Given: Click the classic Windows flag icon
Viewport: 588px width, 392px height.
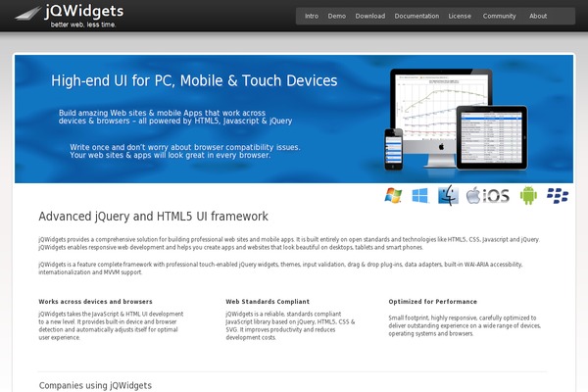Looking at the screenshot, I should [393, 195].
